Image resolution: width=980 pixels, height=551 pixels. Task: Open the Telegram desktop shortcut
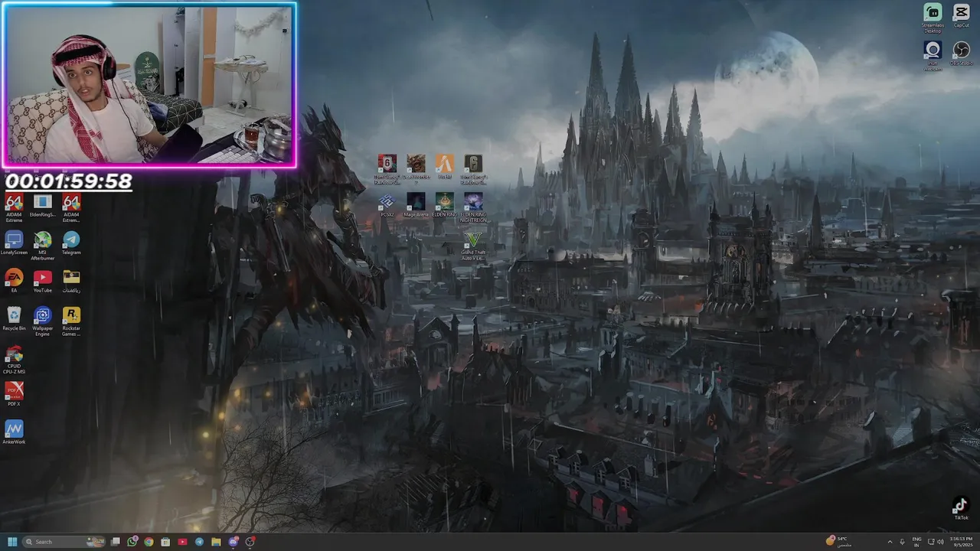coord(71,243)
